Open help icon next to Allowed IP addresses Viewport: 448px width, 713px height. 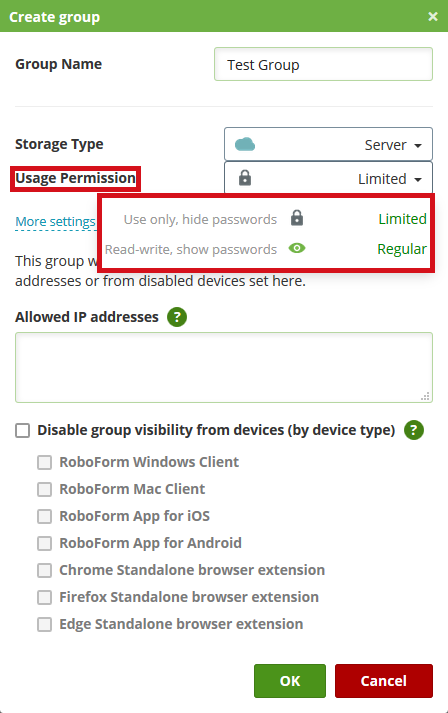[x=177, y=317]
